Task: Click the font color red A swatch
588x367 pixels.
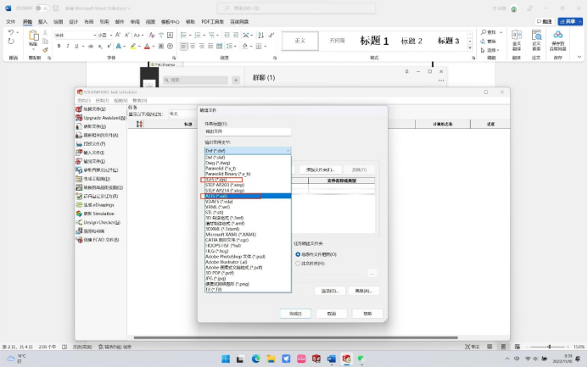Action: [x=147, y=47]
